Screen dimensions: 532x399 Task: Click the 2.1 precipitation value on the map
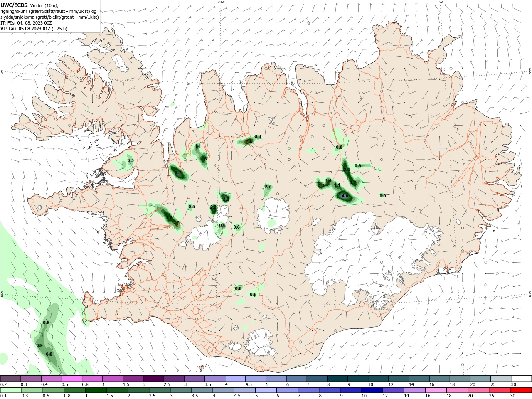pos(321,186)
